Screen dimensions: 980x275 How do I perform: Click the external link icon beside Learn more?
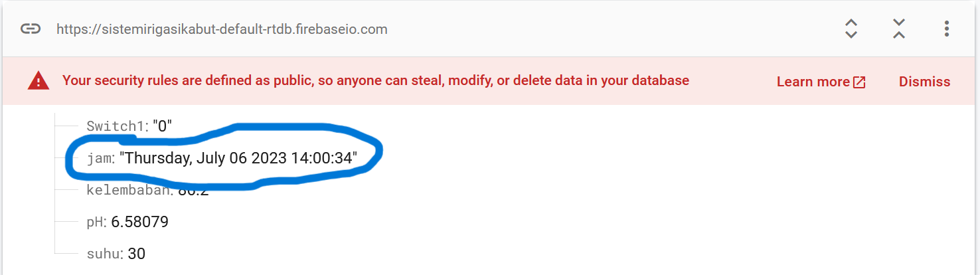pyautogui.click(x=859, y=82)
